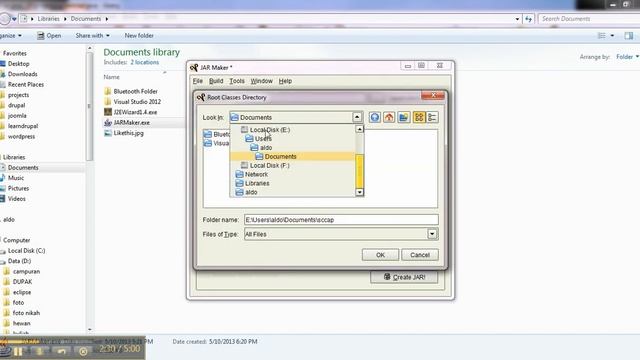Viewport: 640px width, 360px height.
Task: Switch file dialog to Details view icon
Action: [432, 118]
